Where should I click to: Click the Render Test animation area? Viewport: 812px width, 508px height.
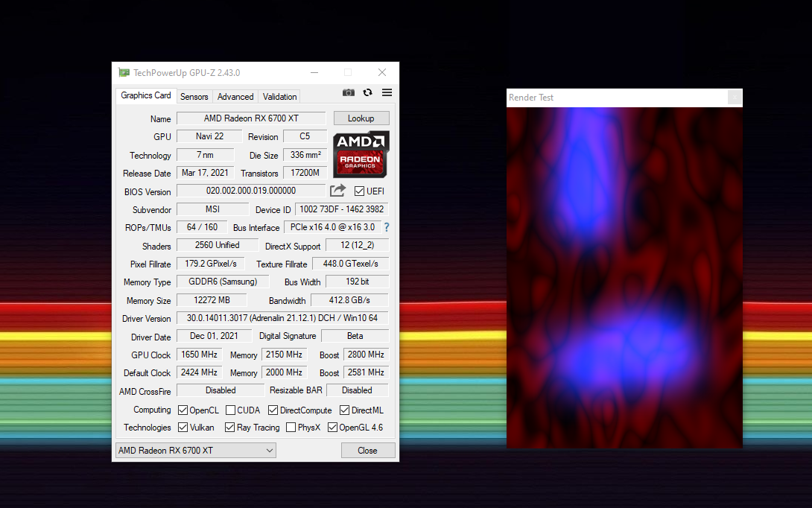tap(624, 278)
